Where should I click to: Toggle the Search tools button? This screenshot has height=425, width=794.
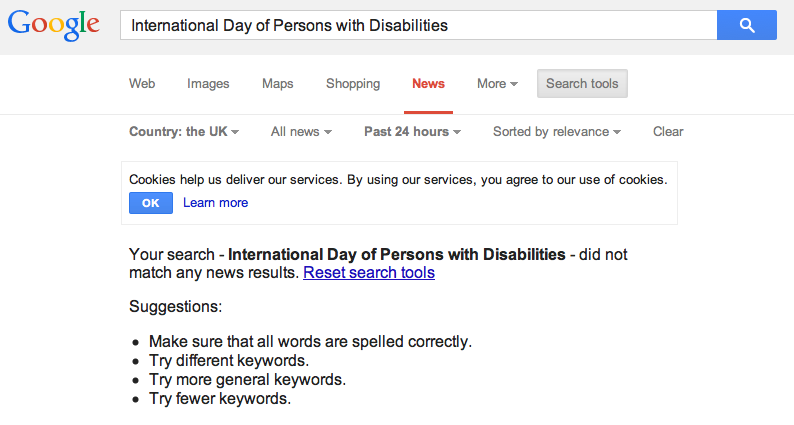click(582, 84)
